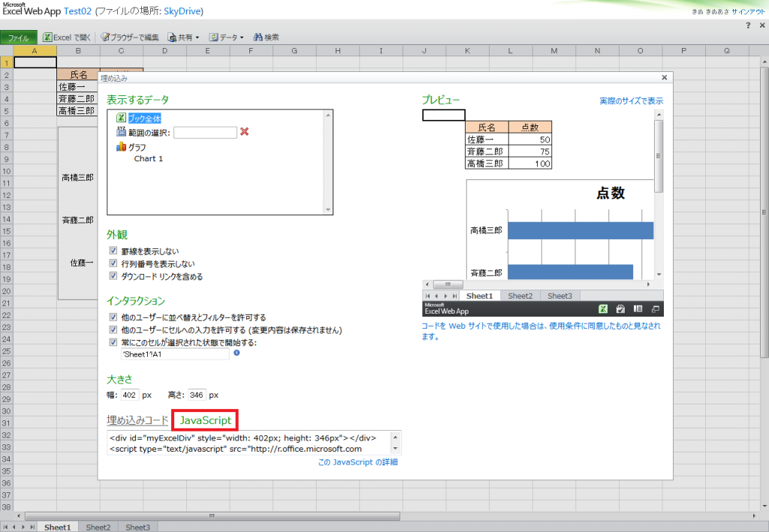This screenshot has width=769, height=532.
Task: Click the 範囲の選択 range selection icon
Action: pyautogui.click(x=120, y=132)
